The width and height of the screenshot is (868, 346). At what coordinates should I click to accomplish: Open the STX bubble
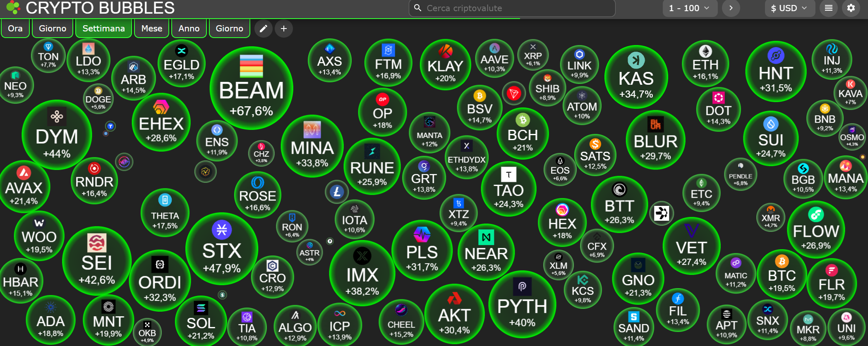coord(222,249)
